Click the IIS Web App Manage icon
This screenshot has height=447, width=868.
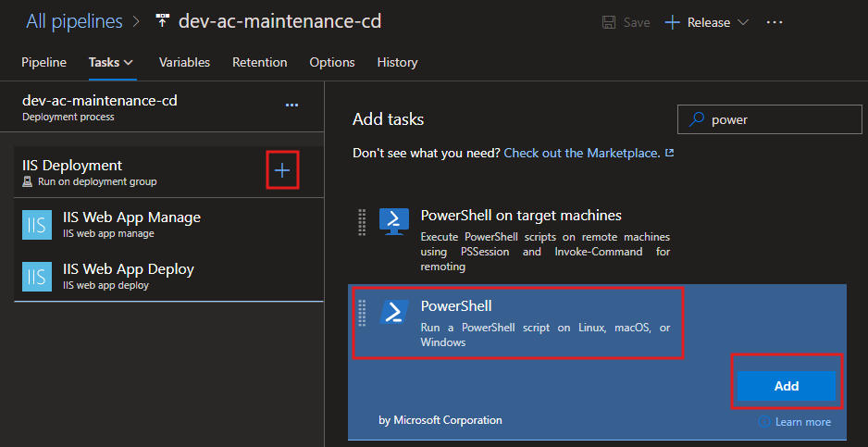(37, 225)
